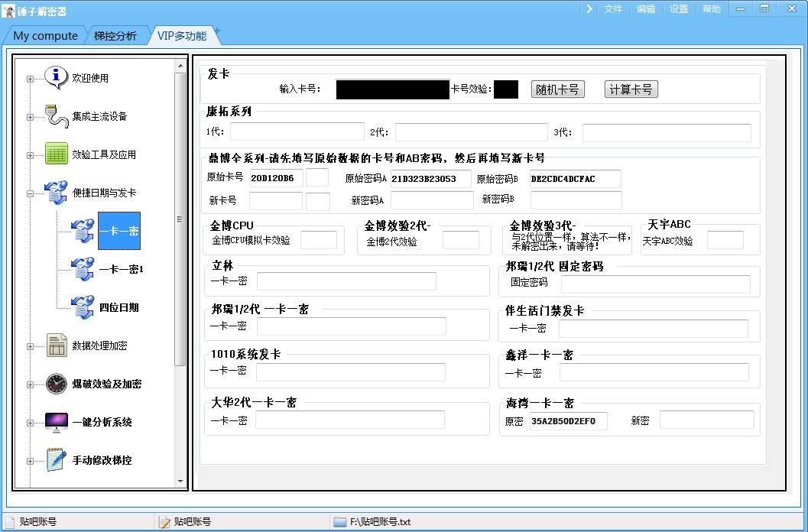This screenshot has height=532, width=808.
Task: Click the 立林 一卡一密 field
Action: (346, 281)
